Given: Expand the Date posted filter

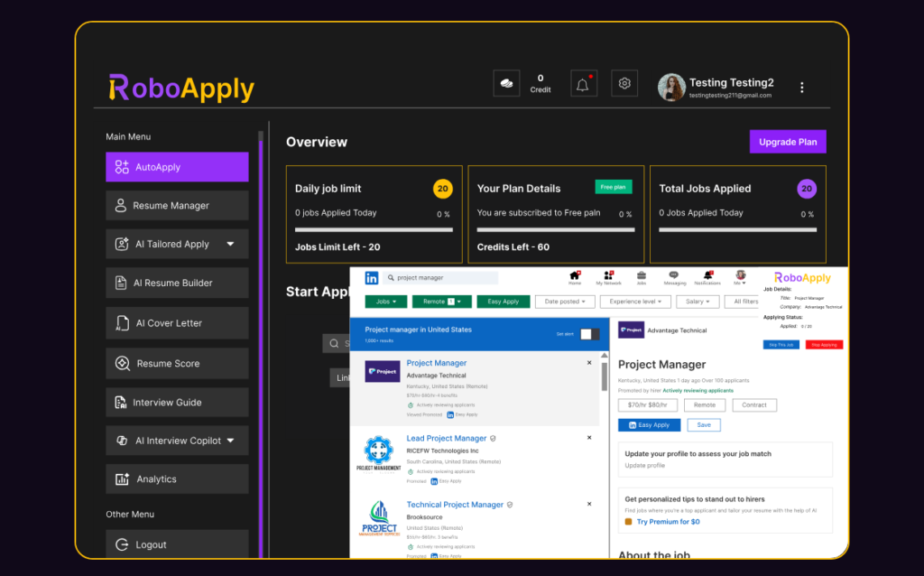Looking at the screenshot, I should [565, 301].
